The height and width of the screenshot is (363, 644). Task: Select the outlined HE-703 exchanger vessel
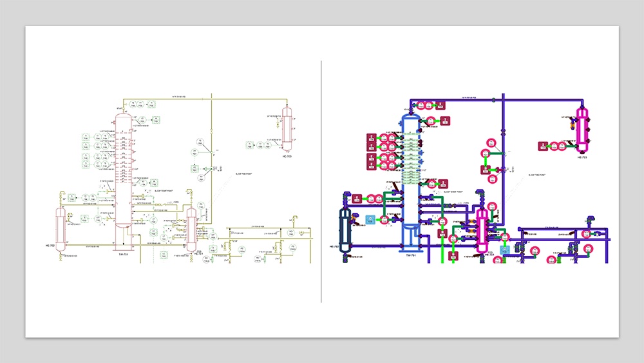[287, 130]
